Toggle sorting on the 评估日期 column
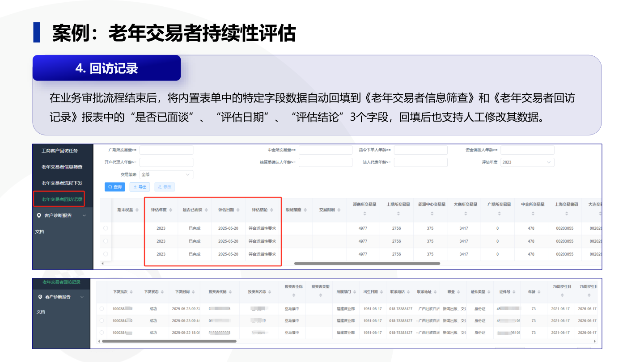 click(238, 210)
